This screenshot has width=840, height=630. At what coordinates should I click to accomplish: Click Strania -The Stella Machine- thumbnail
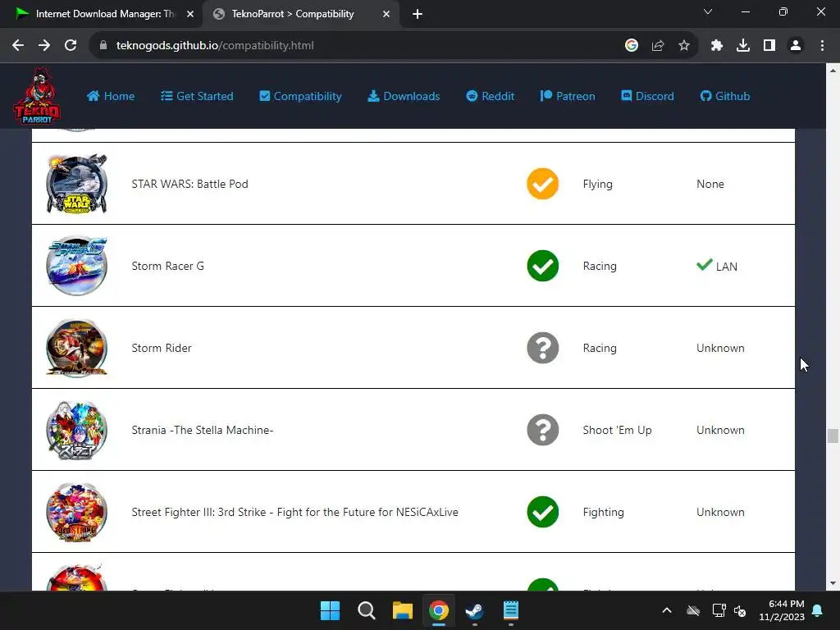coord(76,430)
